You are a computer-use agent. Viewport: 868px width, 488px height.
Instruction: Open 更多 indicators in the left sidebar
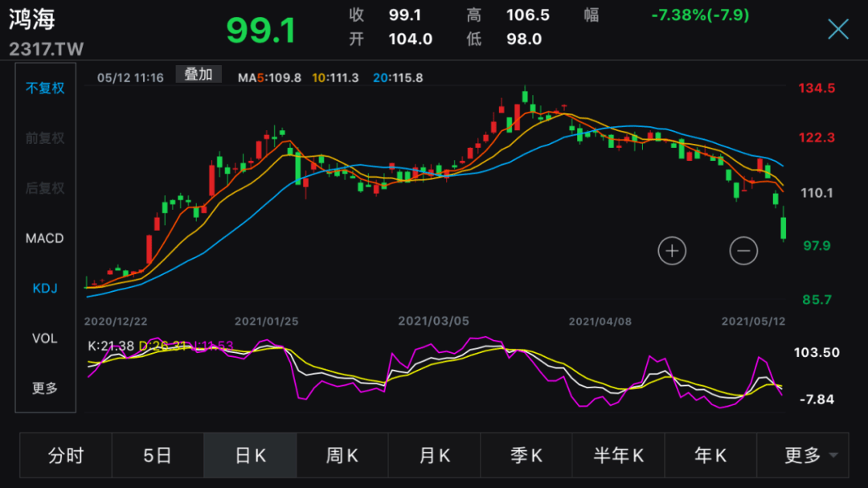(45, 388)
